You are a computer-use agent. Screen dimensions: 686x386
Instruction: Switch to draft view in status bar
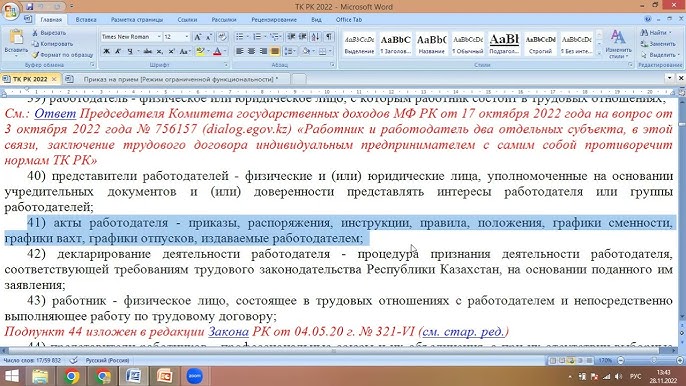[x=589, y=361]
